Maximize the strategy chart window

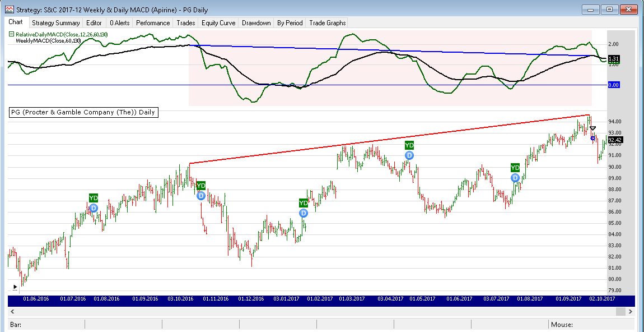pos(610,9)
